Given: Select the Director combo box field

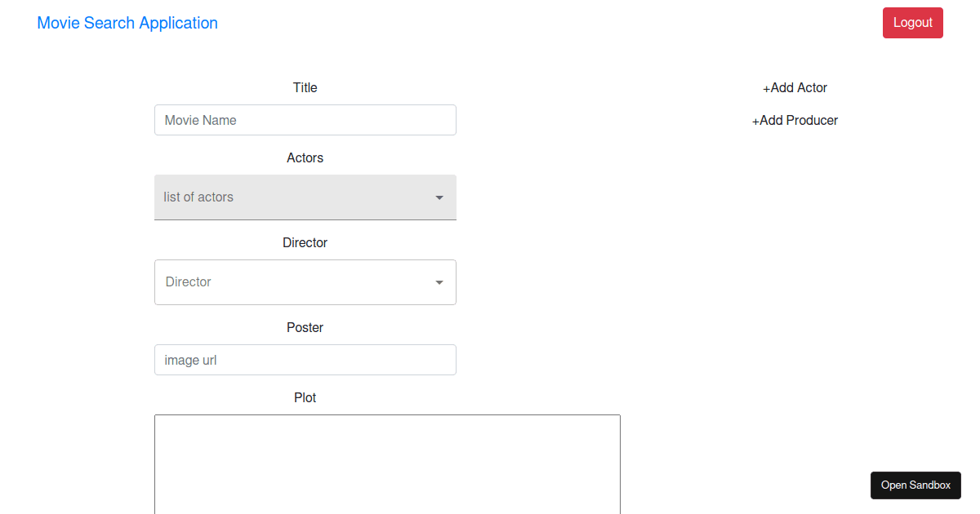Looking at the screenshot, I should pos(305,282).
